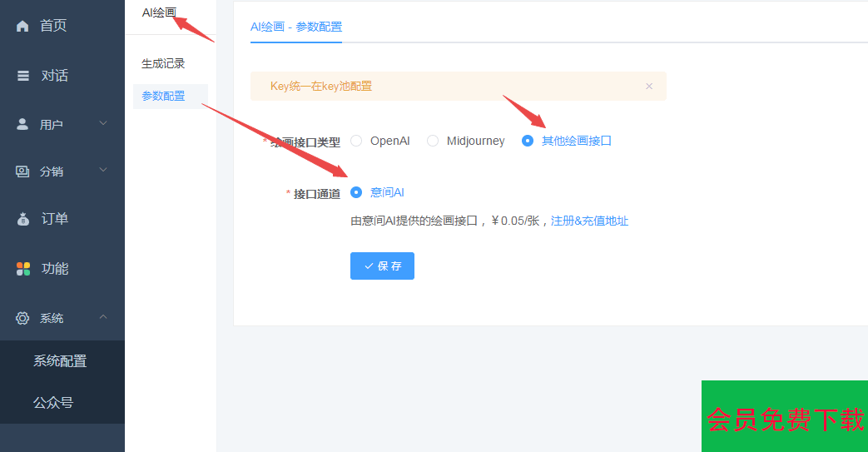Switch to the AI绘画 - 参数配置 tab
Screen dimensions: 868x452
click(295, 27)
